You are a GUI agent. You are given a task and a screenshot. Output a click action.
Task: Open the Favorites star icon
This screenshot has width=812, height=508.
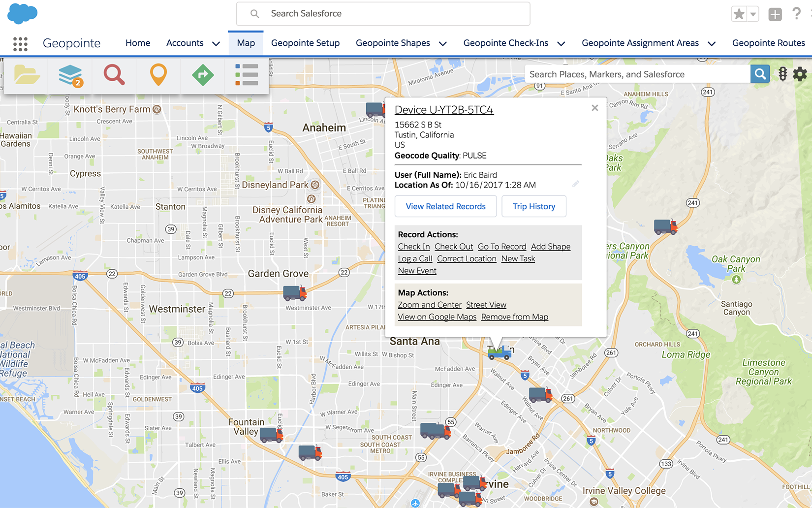[x=739, y=14]
